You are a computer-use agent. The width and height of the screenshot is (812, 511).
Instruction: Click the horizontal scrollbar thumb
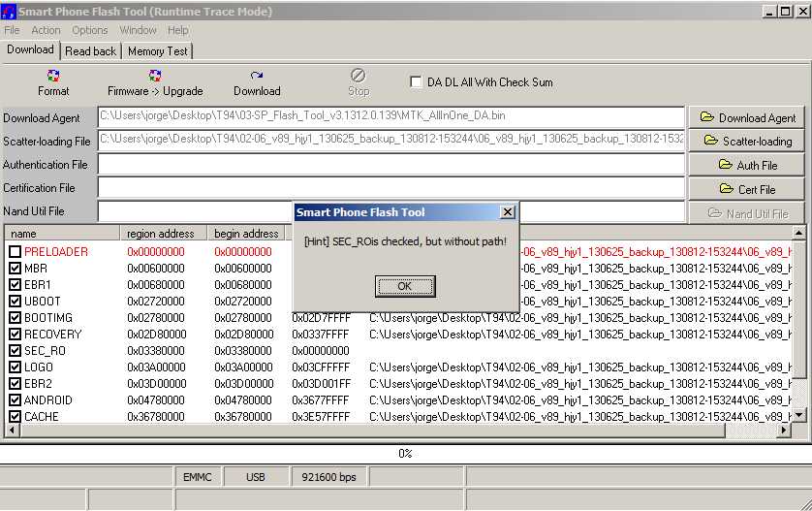point(372,430)
